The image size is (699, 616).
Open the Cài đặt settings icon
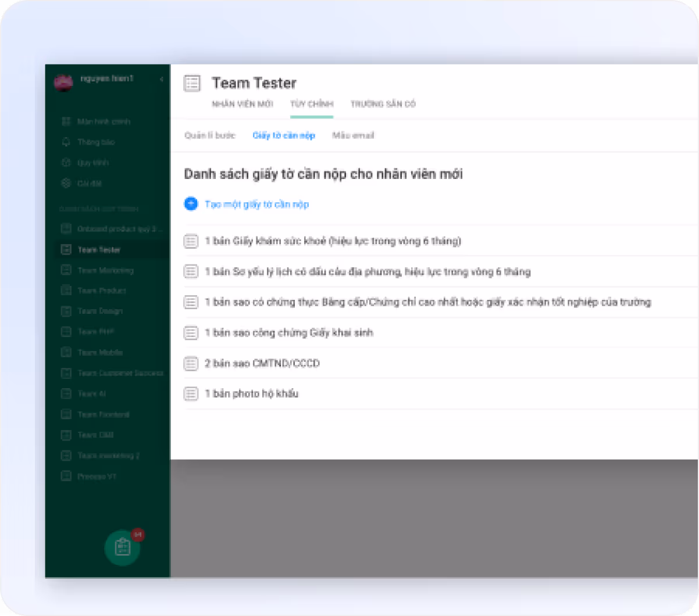click(66, 183)
